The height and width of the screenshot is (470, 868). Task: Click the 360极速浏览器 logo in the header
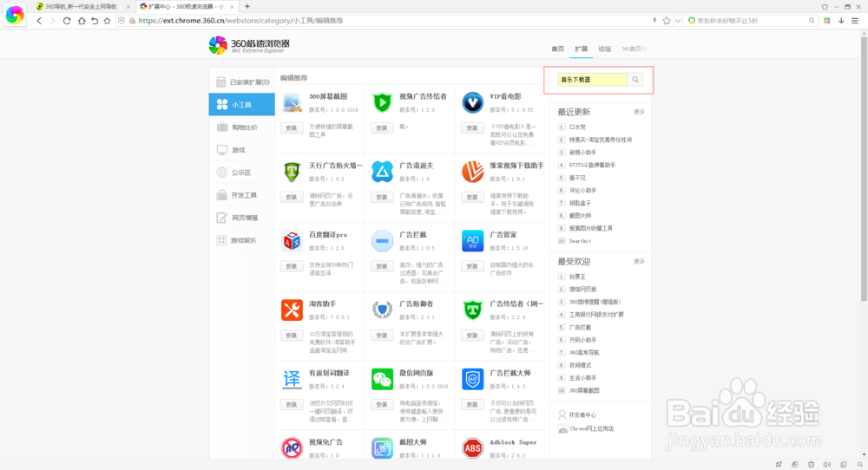click(249, 45)
